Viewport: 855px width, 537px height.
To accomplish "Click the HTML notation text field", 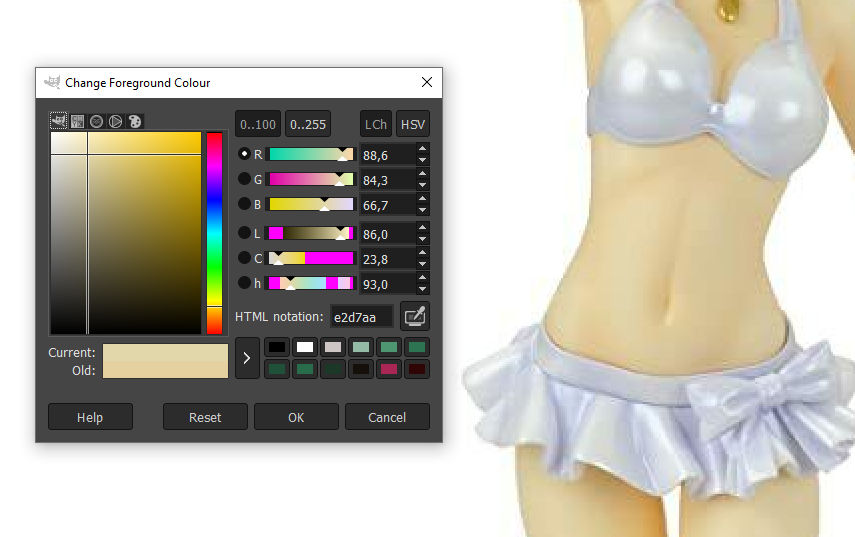I will point(361,317).
